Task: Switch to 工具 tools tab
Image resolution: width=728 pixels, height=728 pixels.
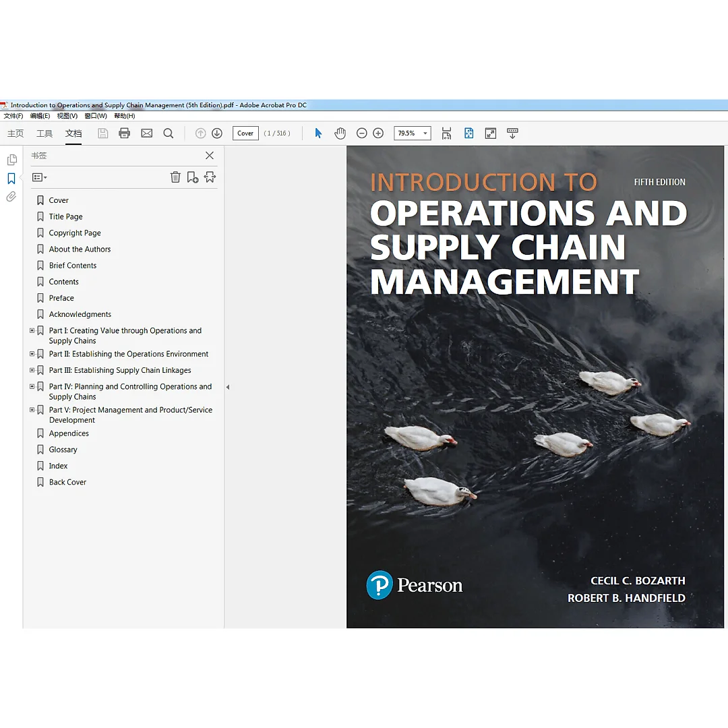Action: pyautogui.click(x=44, y=133)
